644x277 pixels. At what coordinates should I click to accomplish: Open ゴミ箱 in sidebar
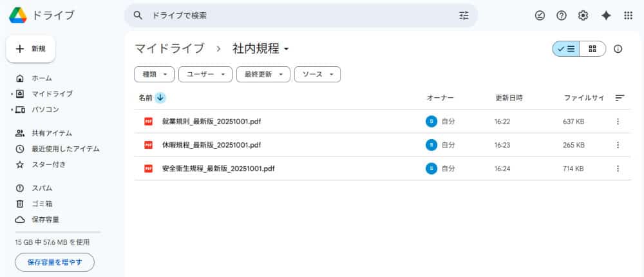pos(42,204)
